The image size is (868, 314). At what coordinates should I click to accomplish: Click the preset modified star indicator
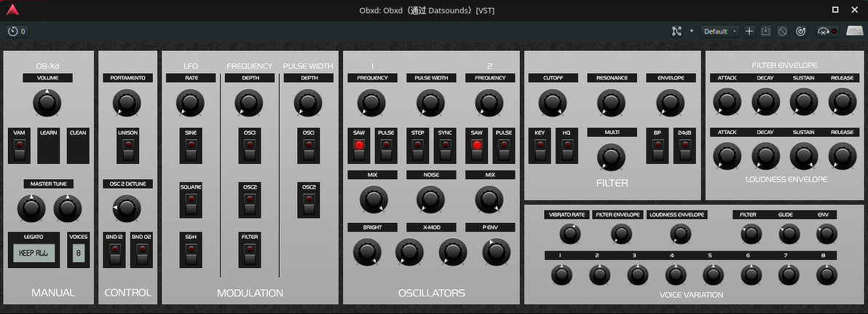691,31
